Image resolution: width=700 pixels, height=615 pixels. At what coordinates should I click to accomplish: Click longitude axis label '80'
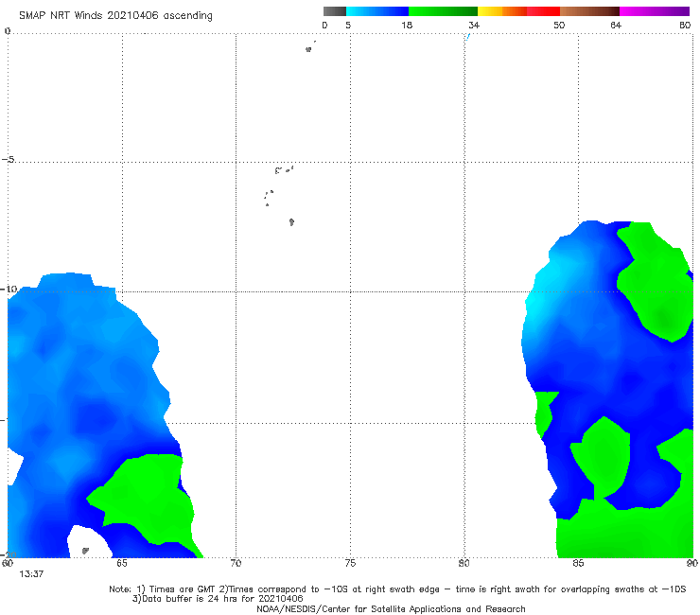(x=464, y=563)
